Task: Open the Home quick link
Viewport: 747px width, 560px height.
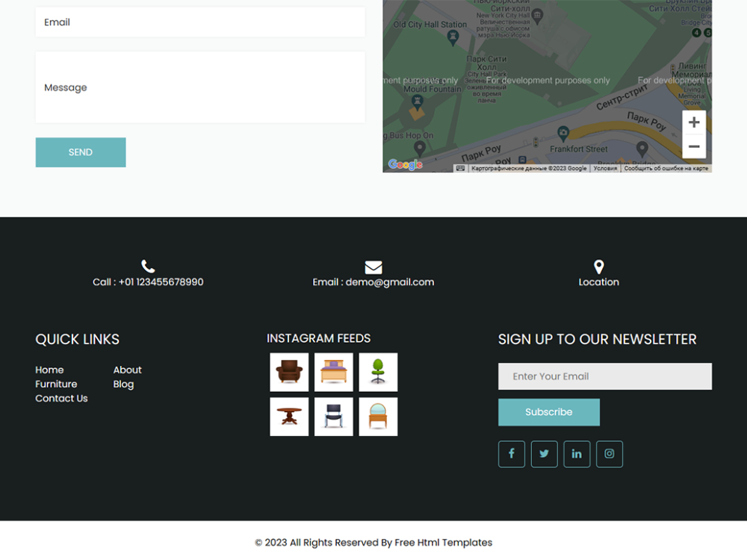Action: tap(49, 370)
